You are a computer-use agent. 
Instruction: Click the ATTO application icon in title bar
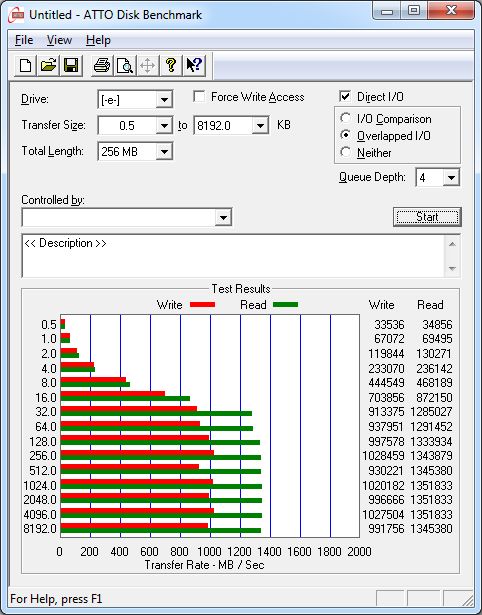click(x=16, y=15)
